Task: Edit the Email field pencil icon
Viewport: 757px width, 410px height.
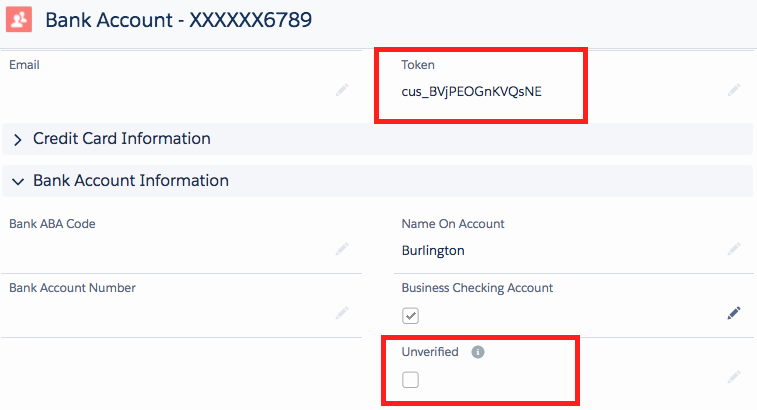Action: tap(342, 90)
